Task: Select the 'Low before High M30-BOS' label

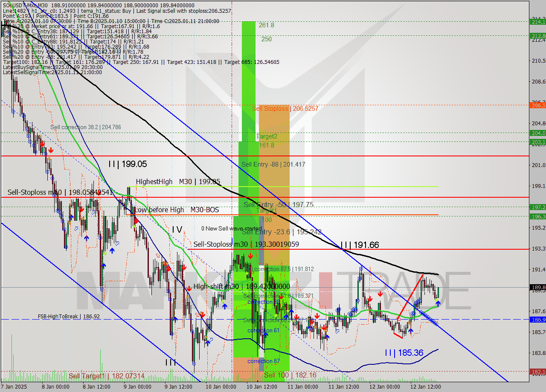Action: pyautogui.click(x=177, y=210)
